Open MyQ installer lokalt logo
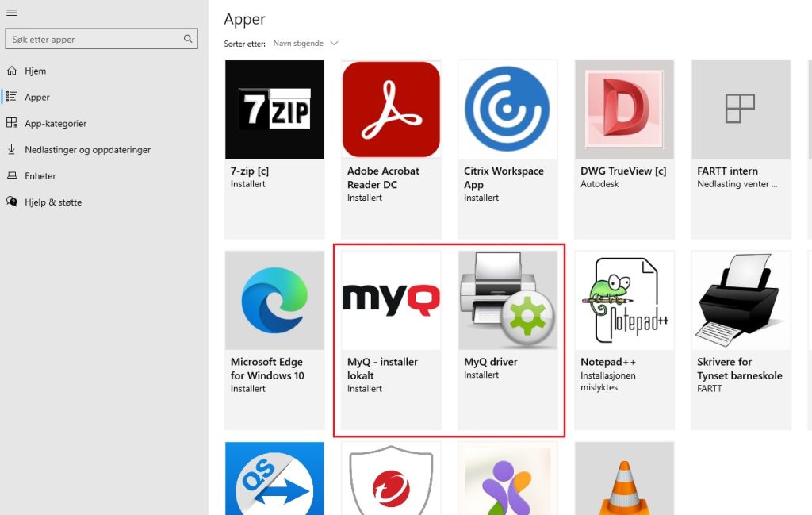This screenshot has width=812, height=515. click(x=391, y=300)
